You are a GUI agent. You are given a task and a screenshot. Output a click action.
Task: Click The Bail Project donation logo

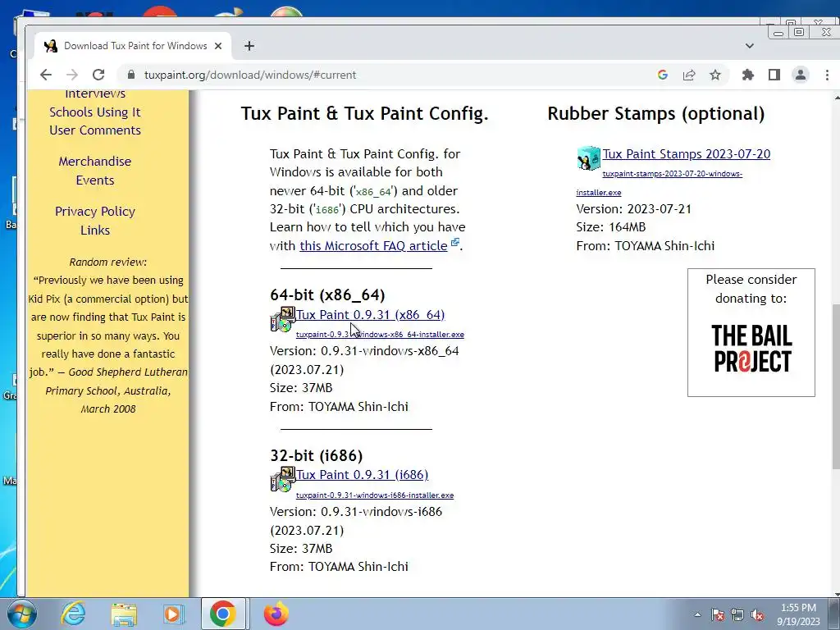coord(751,349)
